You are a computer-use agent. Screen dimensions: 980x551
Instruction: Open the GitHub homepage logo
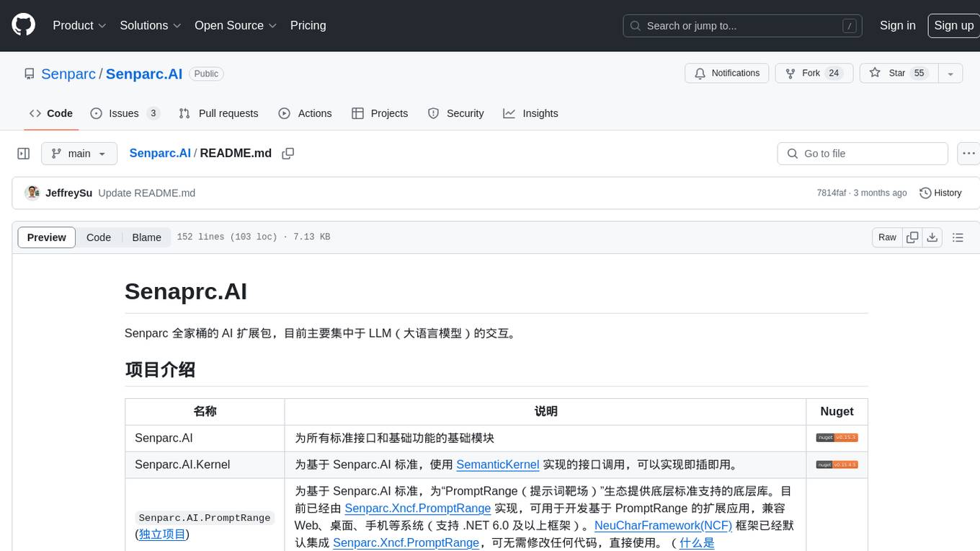coord(23,25)
